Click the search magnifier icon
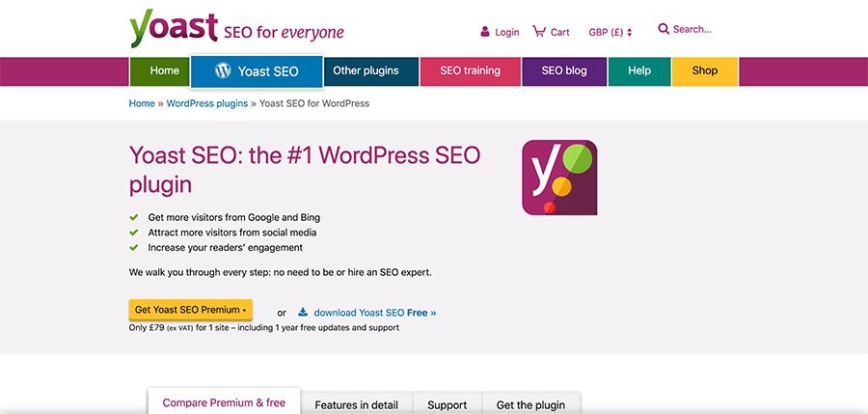Viewport: 868px width, 414px height. pyautogui.click(x=664, y=28)
